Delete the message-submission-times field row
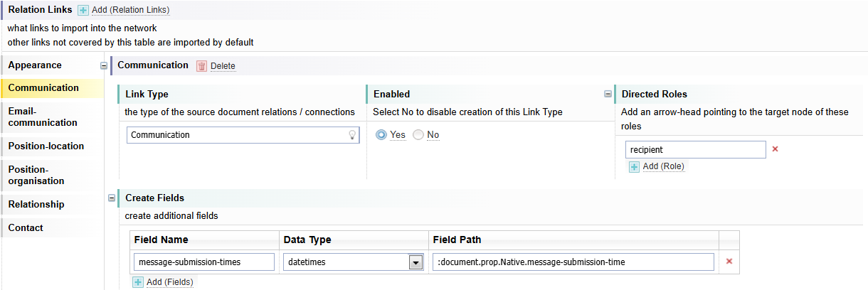Screen dimensions: 868x290 [729, 262]
